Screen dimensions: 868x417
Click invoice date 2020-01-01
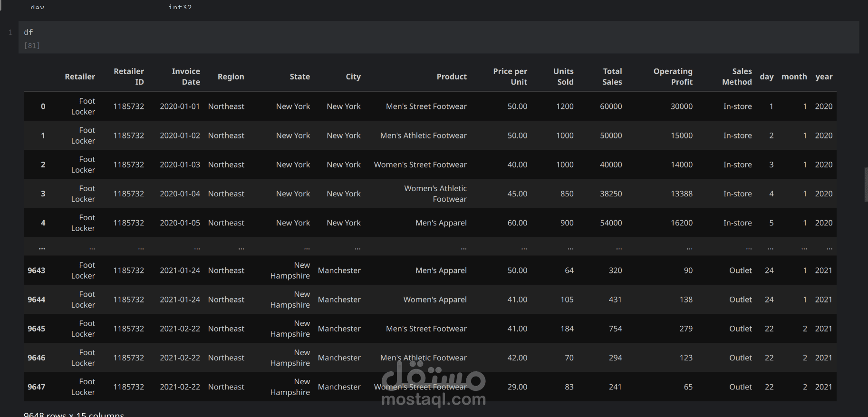(180, 107)
